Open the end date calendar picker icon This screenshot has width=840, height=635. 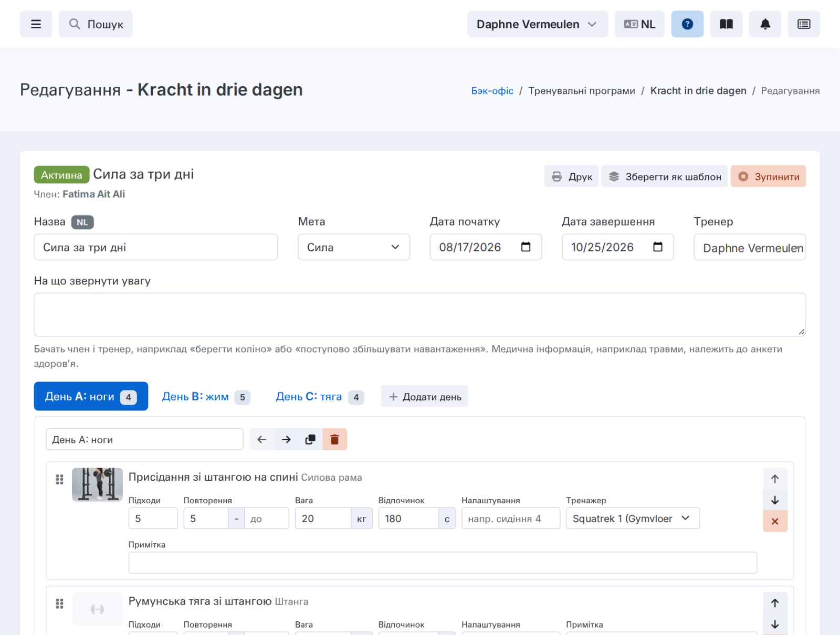click(658, 247)
